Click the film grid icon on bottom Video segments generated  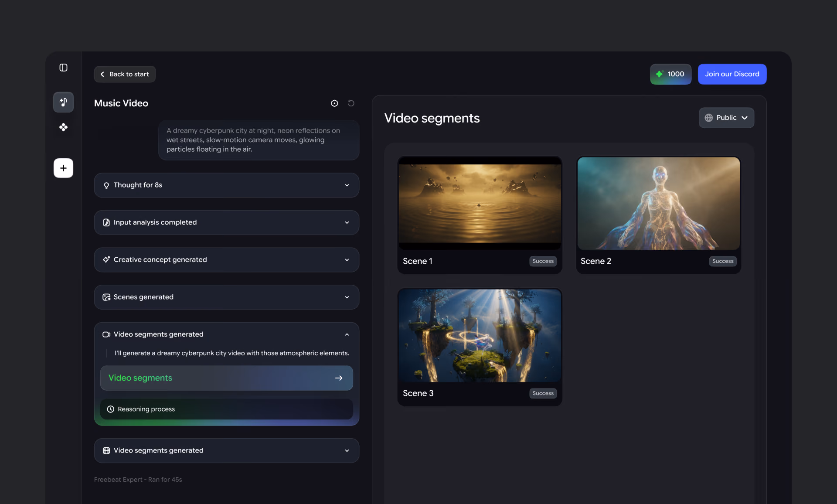106,450
